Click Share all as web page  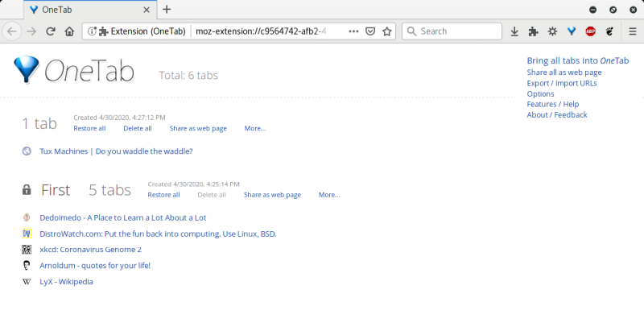pos(564,72)
